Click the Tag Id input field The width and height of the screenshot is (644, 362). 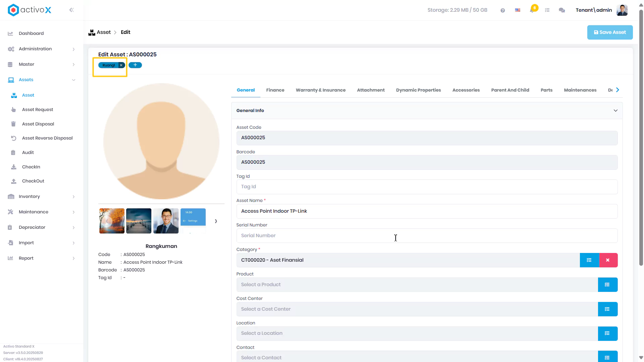pyautogui.click(x=427, y=187)
